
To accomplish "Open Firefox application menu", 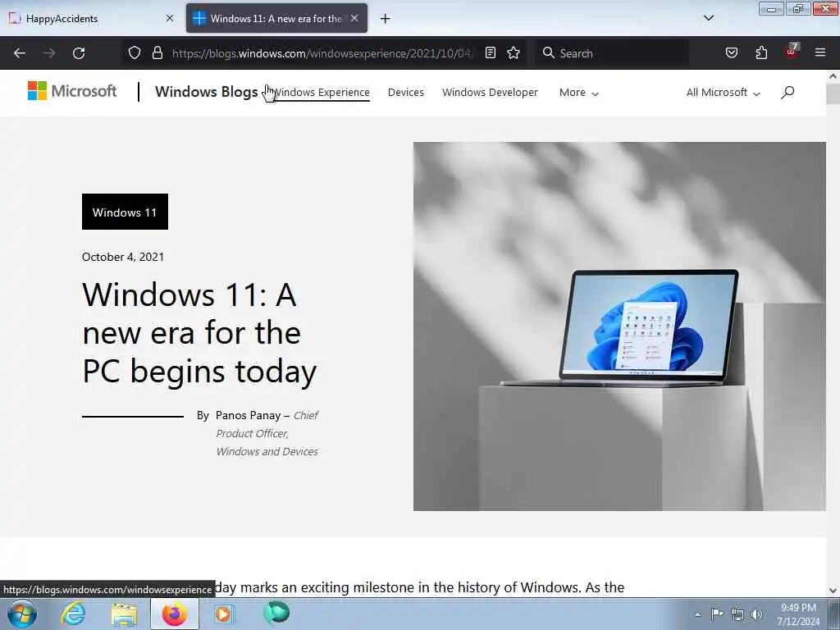I will (x=820, y=52).
